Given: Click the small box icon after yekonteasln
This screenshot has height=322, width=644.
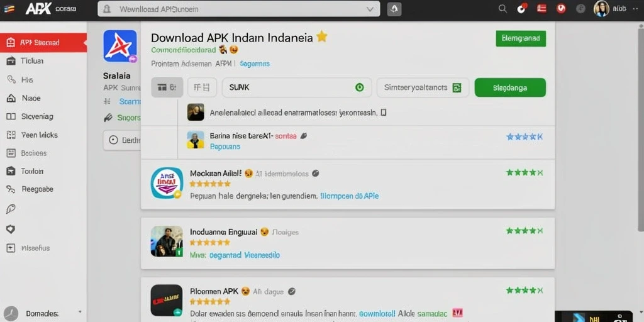Looking at the screenshot, I should pos(383,112).
